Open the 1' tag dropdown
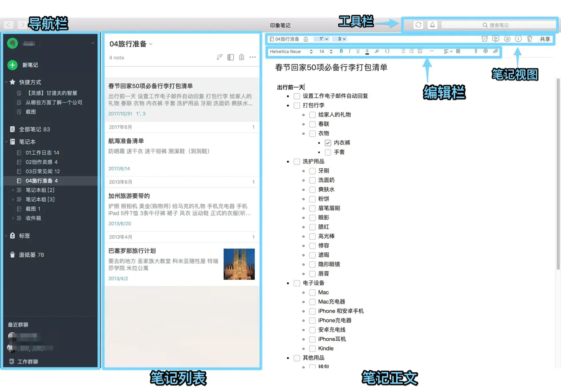 coord(321,39)
